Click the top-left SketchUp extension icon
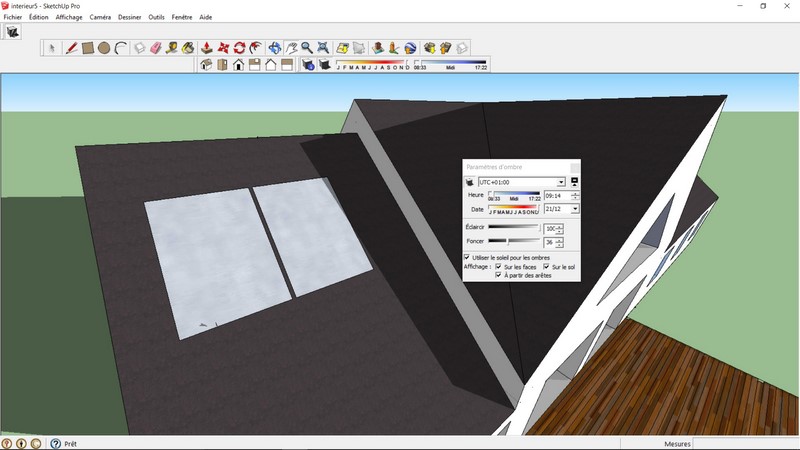 click(x=12, y=32)
